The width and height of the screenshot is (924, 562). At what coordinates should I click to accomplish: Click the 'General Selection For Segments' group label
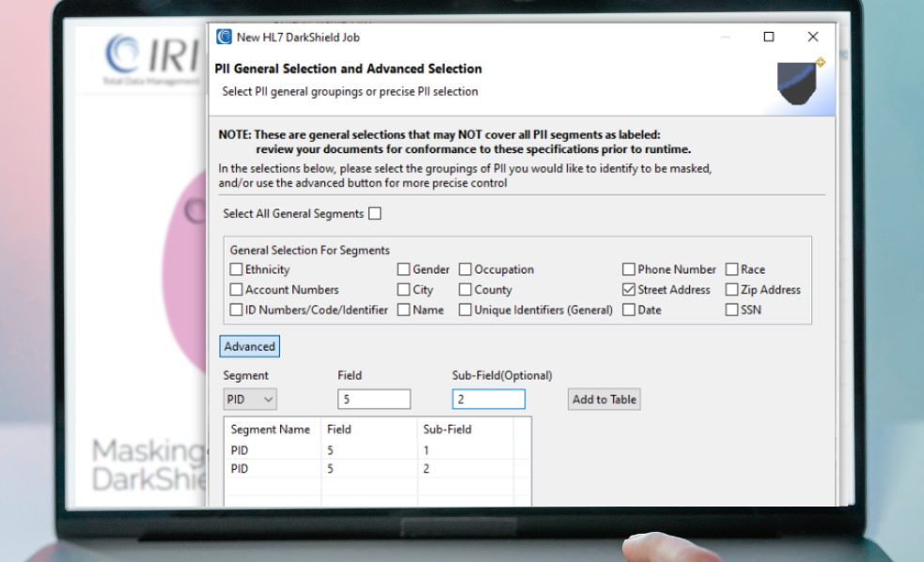[309, 250]
